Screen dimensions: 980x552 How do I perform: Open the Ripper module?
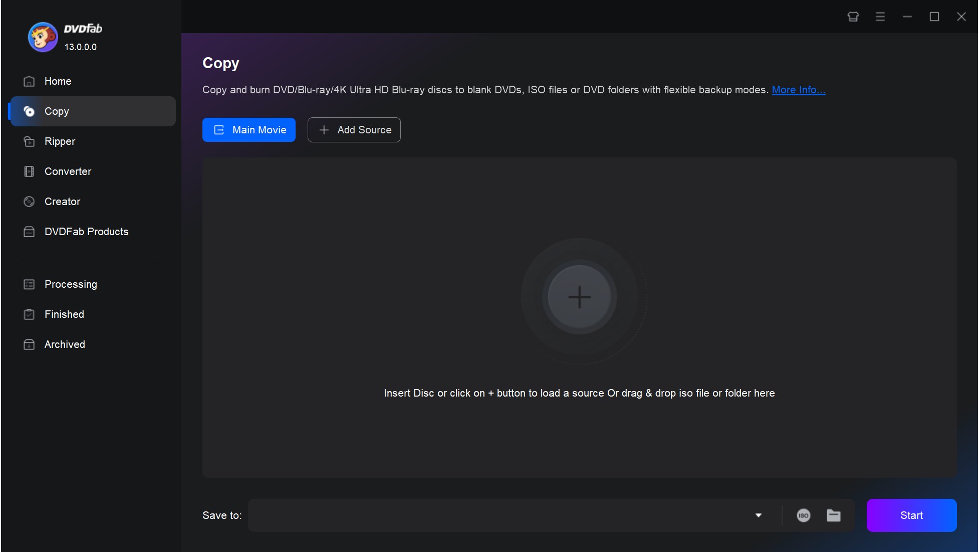60,141
